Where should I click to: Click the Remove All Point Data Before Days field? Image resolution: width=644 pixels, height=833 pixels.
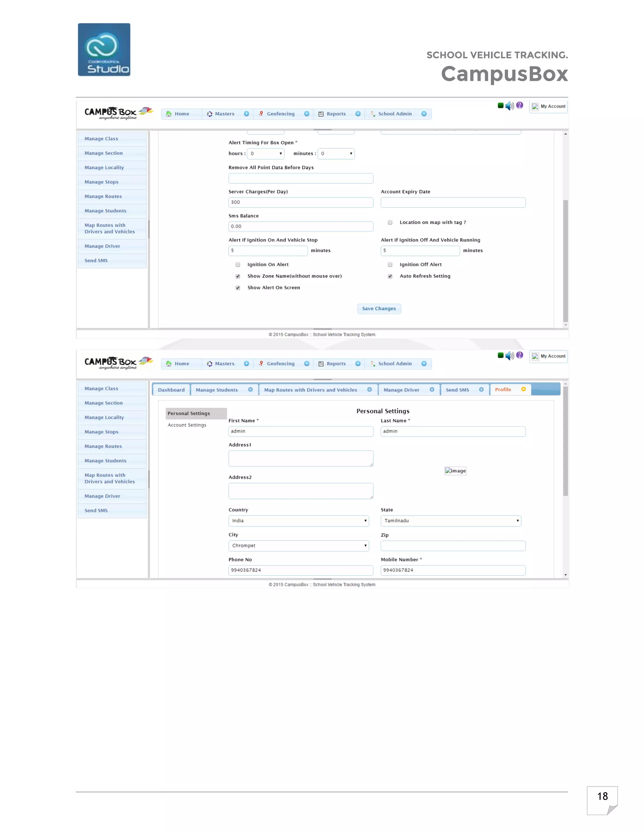click(301, 178)
